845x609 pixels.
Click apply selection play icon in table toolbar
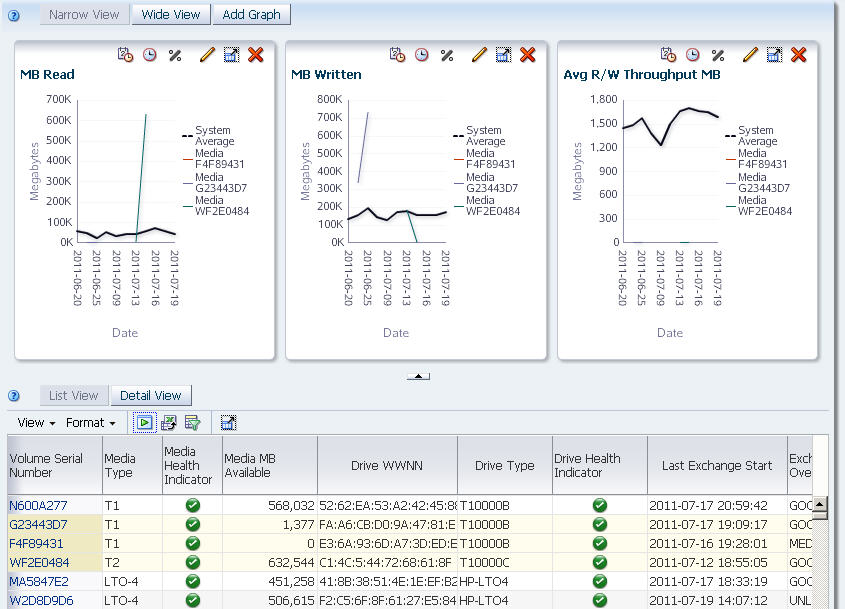pos(144,423)
